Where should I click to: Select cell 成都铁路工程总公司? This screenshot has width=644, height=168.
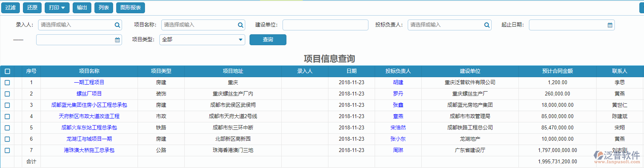[x=470, y=128]
